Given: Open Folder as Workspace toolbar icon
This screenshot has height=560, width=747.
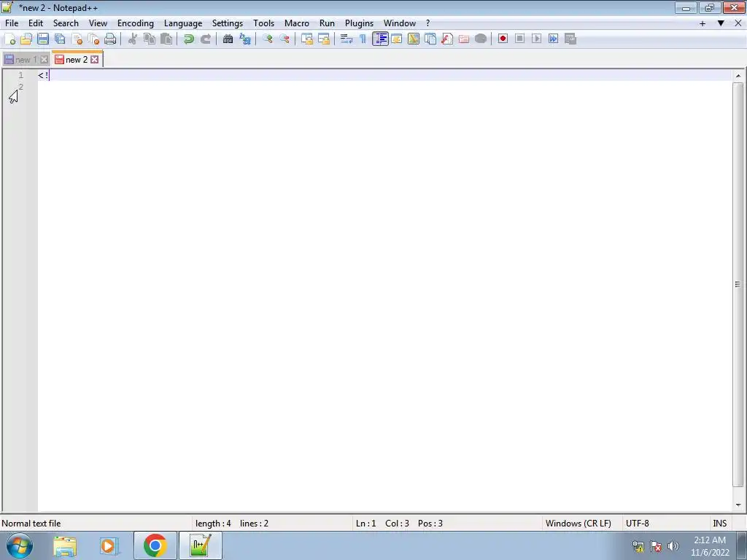Looking at the screenshot, I should (463, 39).
